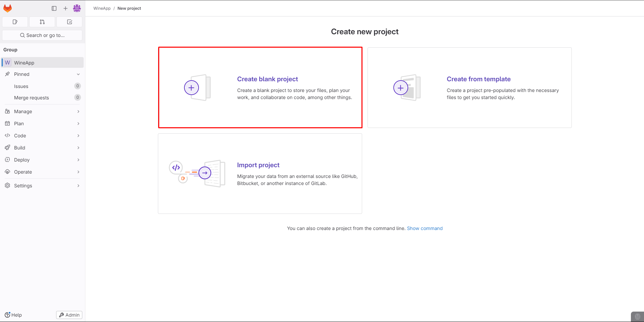Click WineApp in the breadcrumb
Image resolution: width=644 pixels, height=322 pixels.
click(x=102, y=8)
